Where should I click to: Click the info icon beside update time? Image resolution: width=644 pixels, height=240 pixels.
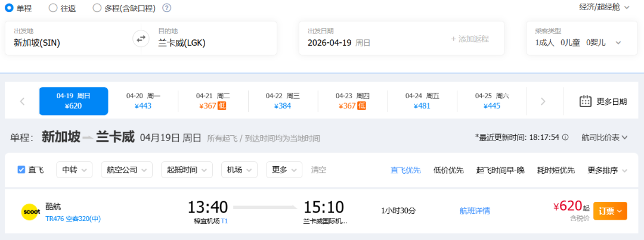point(565,137)
